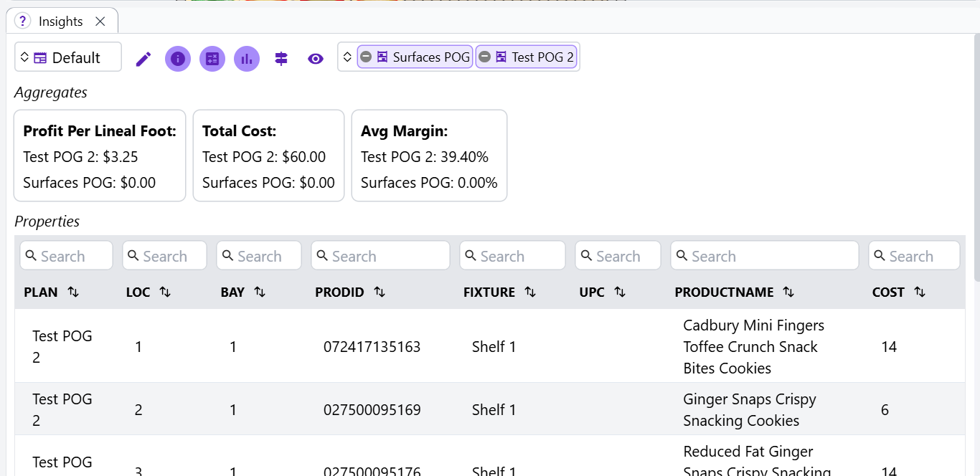This screenshot has height=476, width=980.
Task: Sort by COST column arrows
Action: point(920,292)
